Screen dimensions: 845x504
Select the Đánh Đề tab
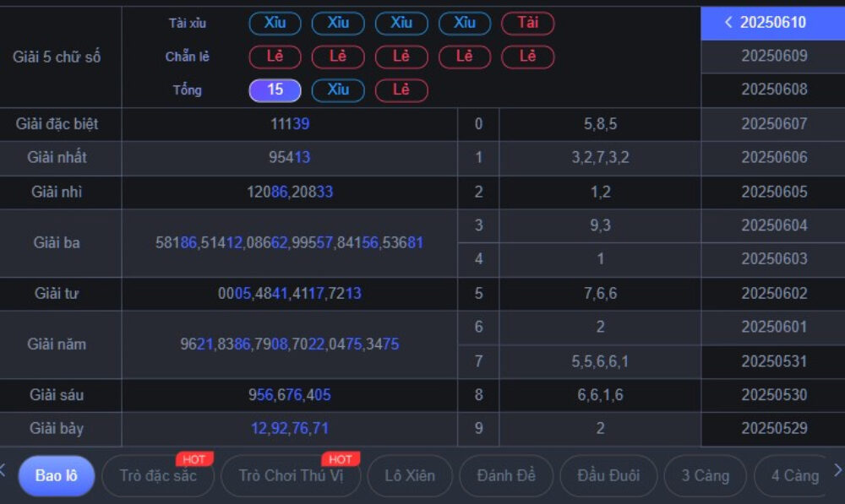[505, 475]
